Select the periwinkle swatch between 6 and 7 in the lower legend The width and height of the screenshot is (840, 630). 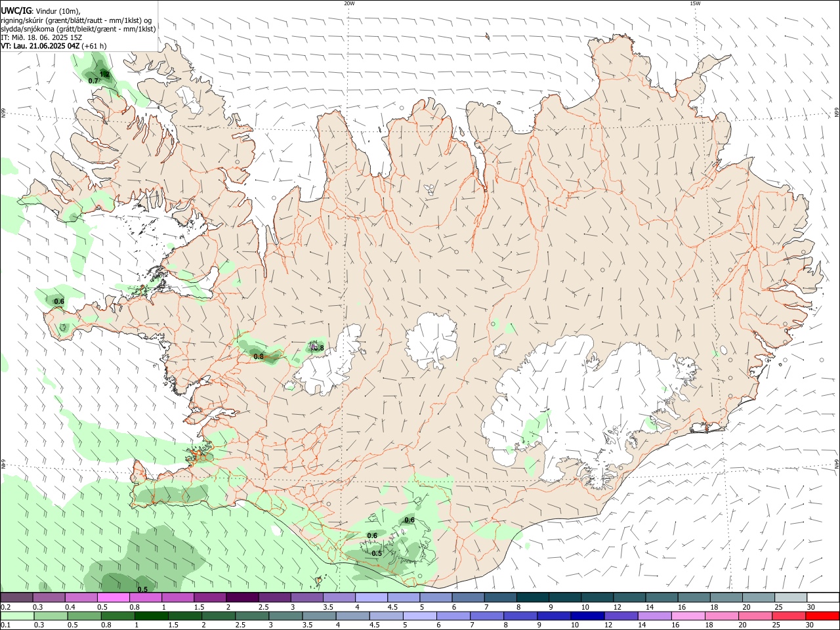[453, 616]
